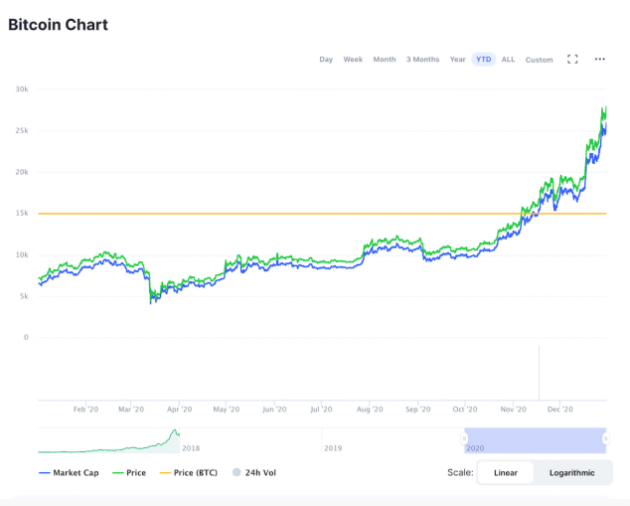Open the Custom date range option
This screenshot has width=630, height=506.
(x=539, y=59)
